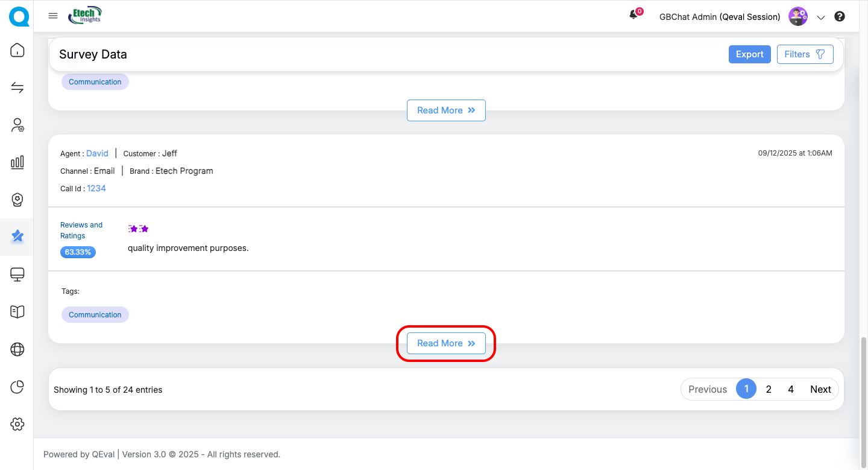868x470 pixels.
Task: Open the monitor icon in sidebar
Action: coord(17,275)
